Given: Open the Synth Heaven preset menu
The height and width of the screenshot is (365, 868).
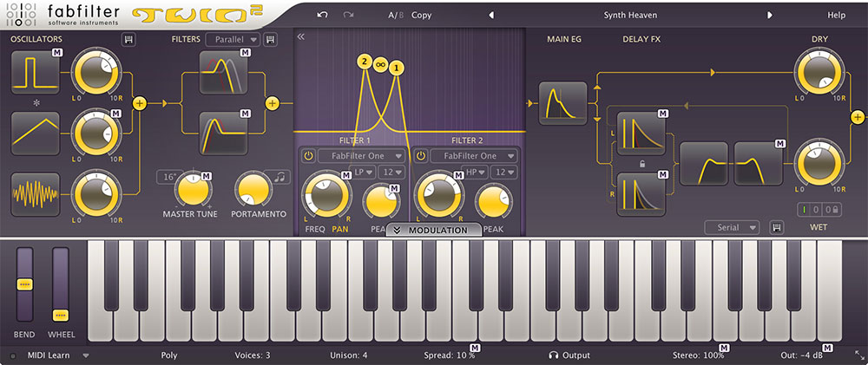Looking at the screenshot, I should coord(630,16).
